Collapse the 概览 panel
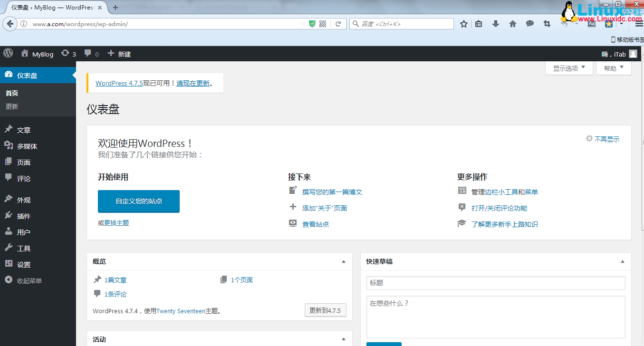 click(x=343, y=261)
